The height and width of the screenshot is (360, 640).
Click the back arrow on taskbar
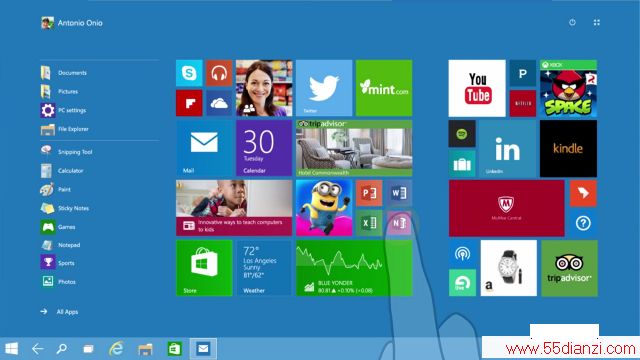tap(38, 349)
